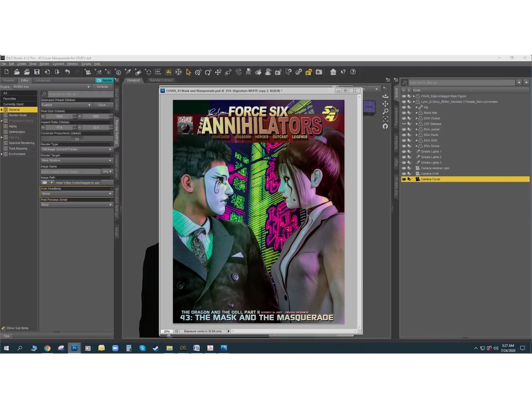Screen dimensions: 532x409
Task: Click the New scene file icon
Action: coord(7,72)
